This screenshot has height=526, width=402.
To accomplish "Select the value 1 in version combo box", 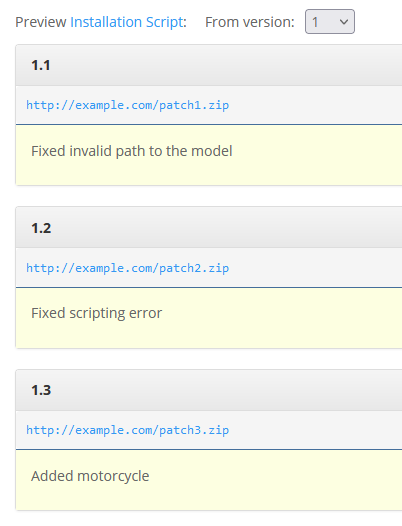I will (315, 22).
